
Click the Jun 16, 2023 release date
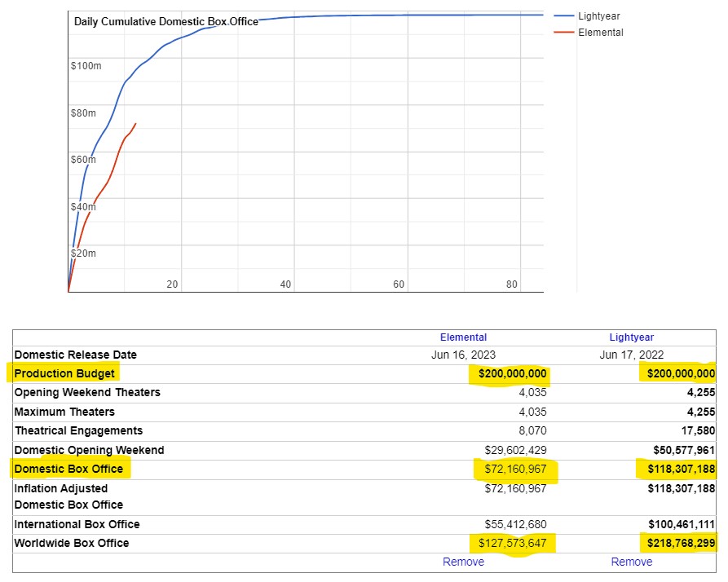463,355
